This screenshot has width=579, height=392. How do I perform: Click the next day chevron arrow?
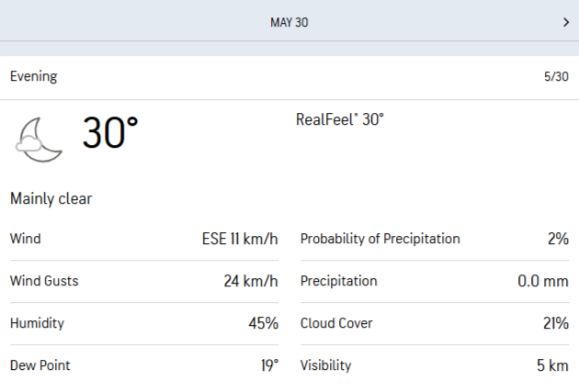565,22
